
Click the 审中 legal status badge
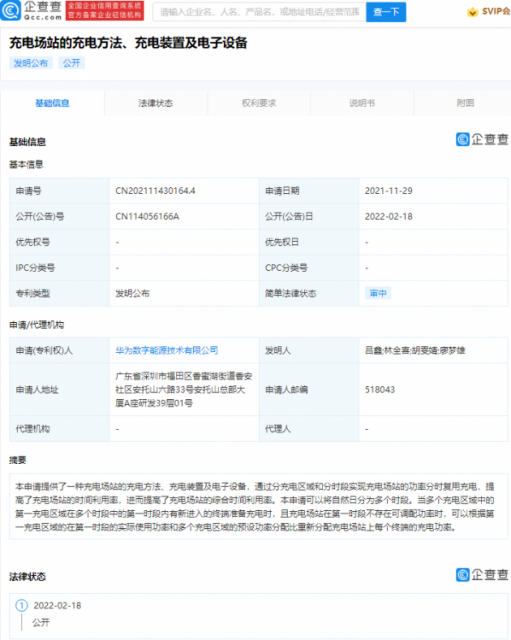click(x=378, y=293)
